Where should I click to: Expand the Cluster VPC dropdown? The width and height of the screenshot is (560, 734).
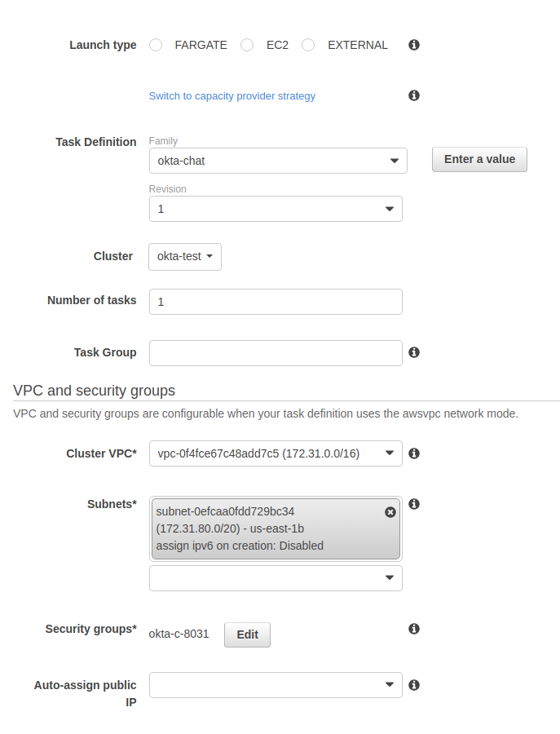276,453
